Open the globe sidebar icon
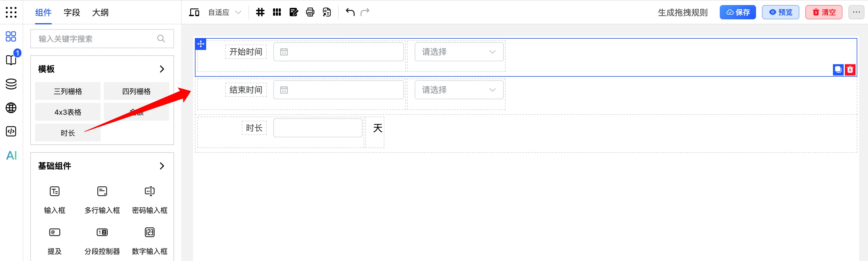868x261 pixels. 11,108
